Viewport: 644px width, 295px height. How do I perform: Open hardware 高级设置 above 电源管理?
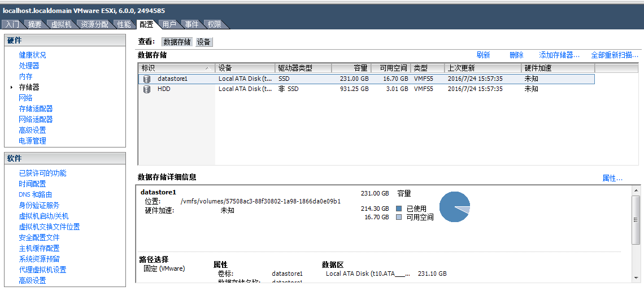tap(32, 130)
